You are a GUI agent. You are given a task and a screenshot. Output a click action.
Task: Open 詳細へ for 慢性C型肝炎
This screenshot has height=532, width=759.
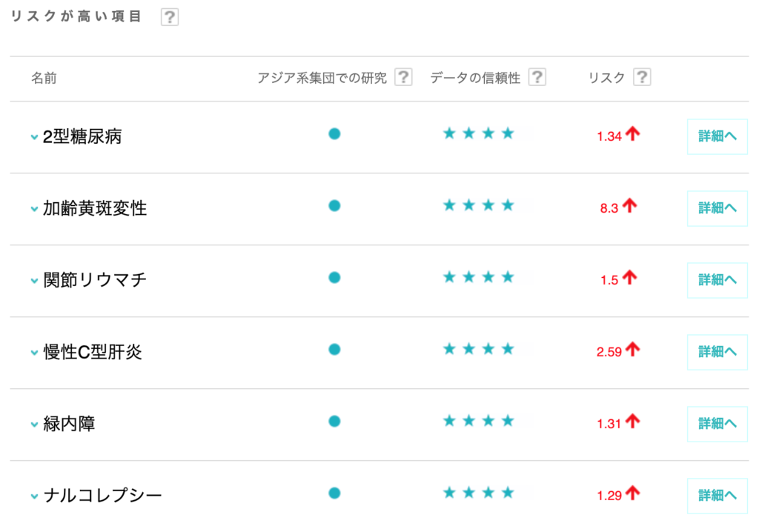tap(717, 352)
